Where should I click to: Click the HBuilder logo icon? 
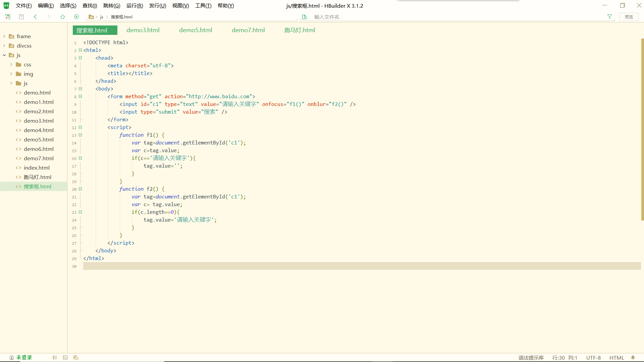[6, 6]
